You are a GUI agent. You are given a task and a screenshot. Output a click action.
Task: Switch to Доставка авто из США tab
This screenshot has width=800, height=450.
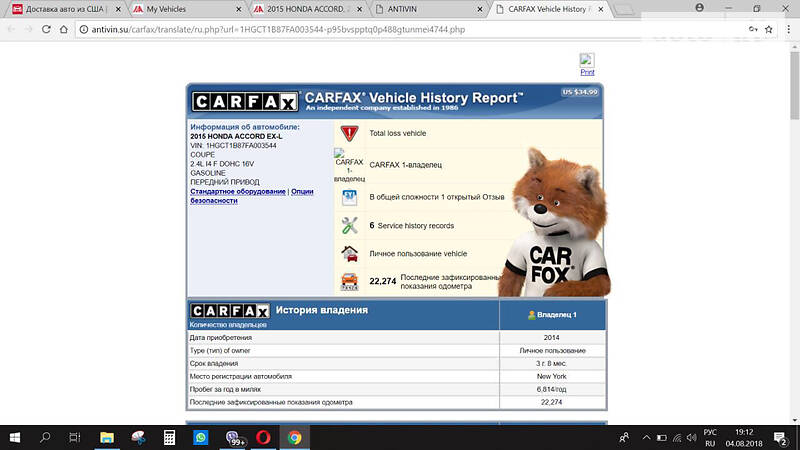65,9
